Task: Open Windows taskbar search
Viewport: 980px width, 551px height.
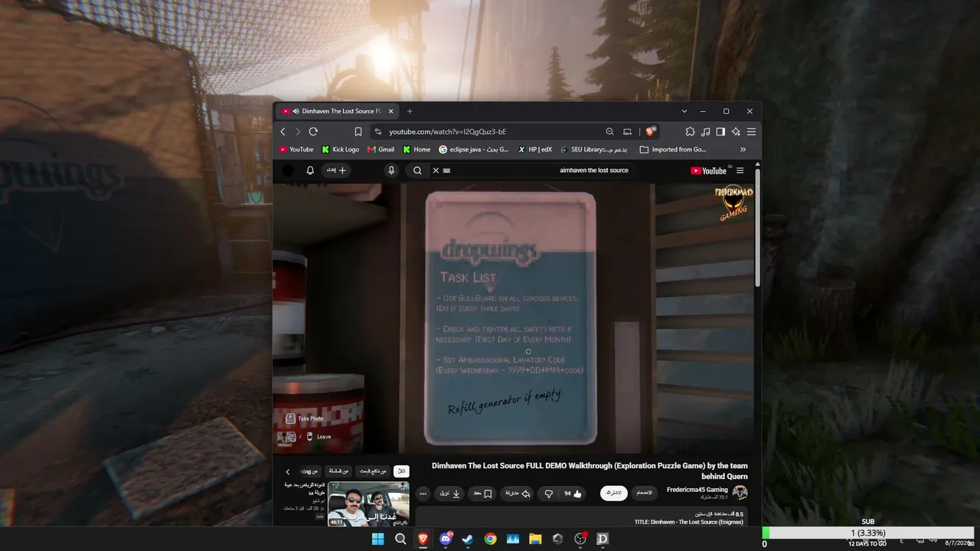Action: 400,539
